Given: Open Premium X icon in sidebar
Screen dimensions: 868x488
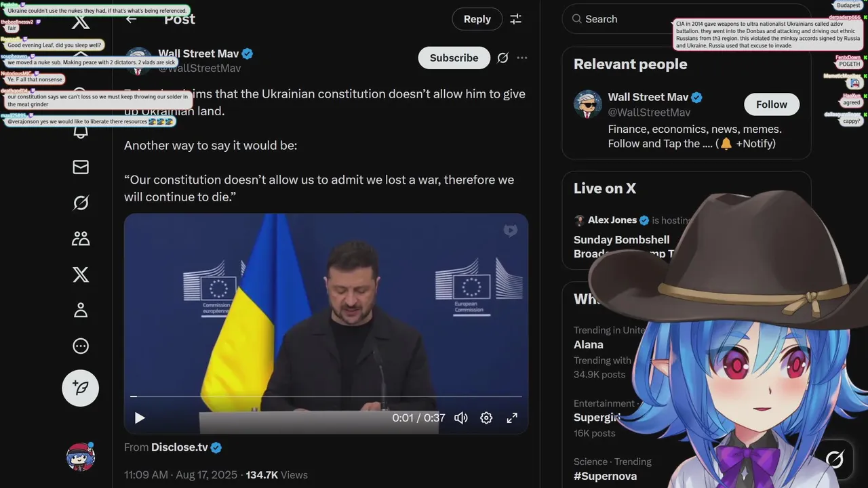Looking at the screenshot, I should click(x=81, y=274).
